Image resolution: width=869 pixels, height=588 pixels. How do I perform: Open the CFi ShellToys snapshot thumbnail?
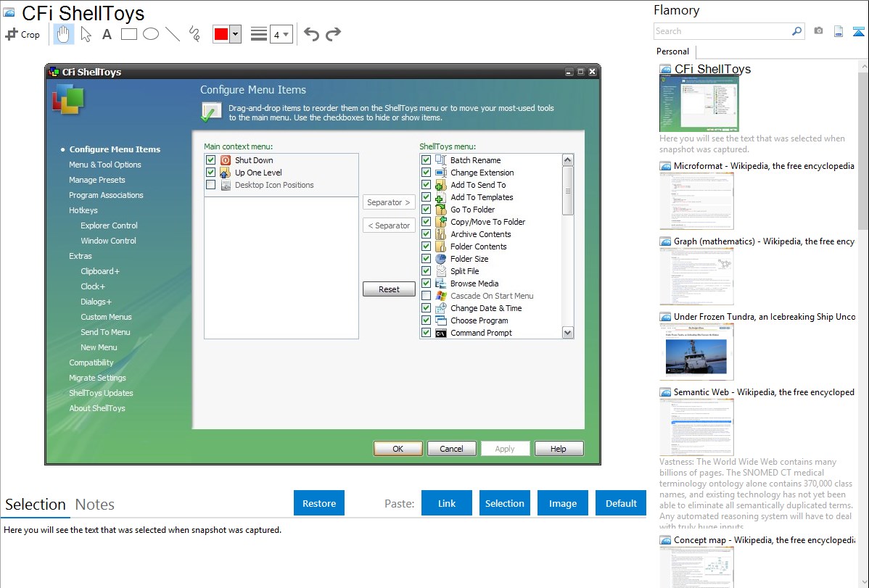click(x=699, y=104)
